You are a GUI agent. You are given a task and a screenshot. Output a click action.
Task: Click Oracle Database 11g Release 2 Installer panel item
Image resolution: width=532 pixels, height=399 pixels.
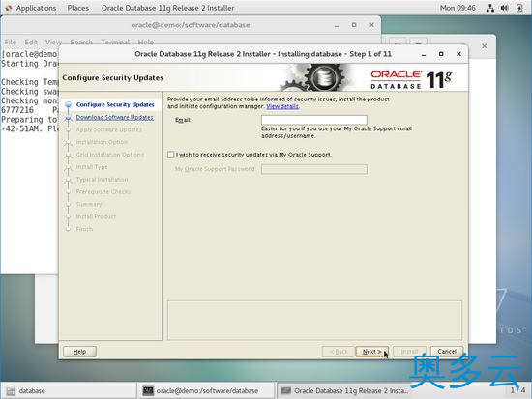(x=167, y=8)
